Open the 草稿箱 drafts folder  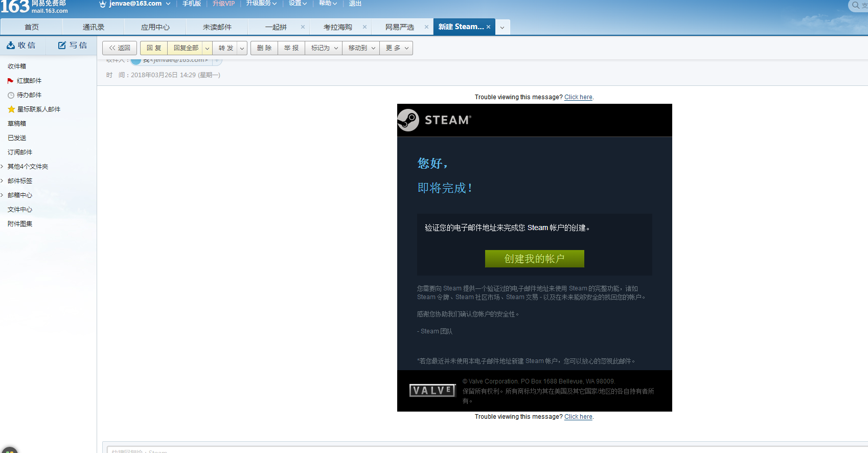(x=17, y=124)
